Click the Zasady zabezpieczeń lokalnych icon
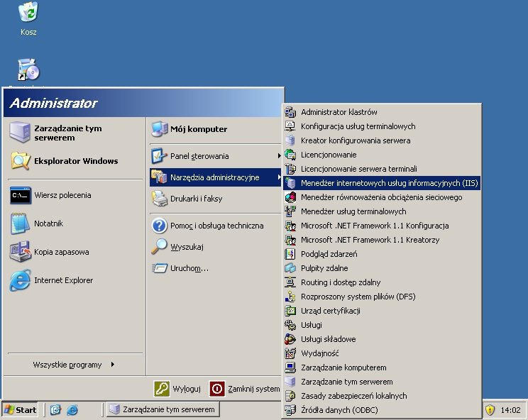 [x=290, y=396]
